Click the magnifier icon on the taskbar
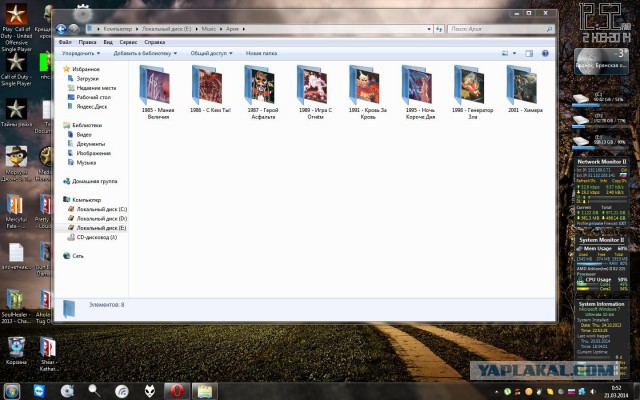Image resolution: width=640 pixels, height=400 pixels. pyautogui.click(x=94, y=391)
